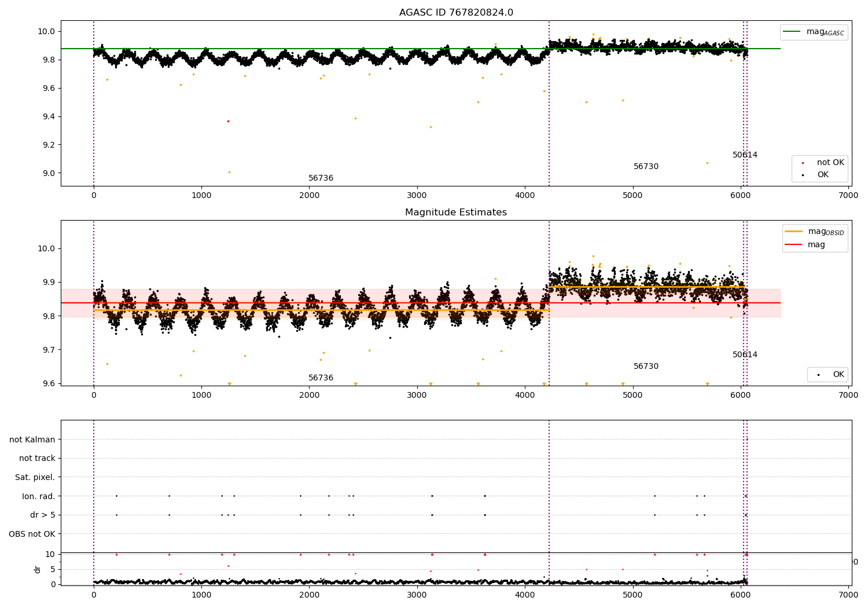
Task: Click the 9.9 y-axis tick in the middle plot
Action: (x=47, y=283)
